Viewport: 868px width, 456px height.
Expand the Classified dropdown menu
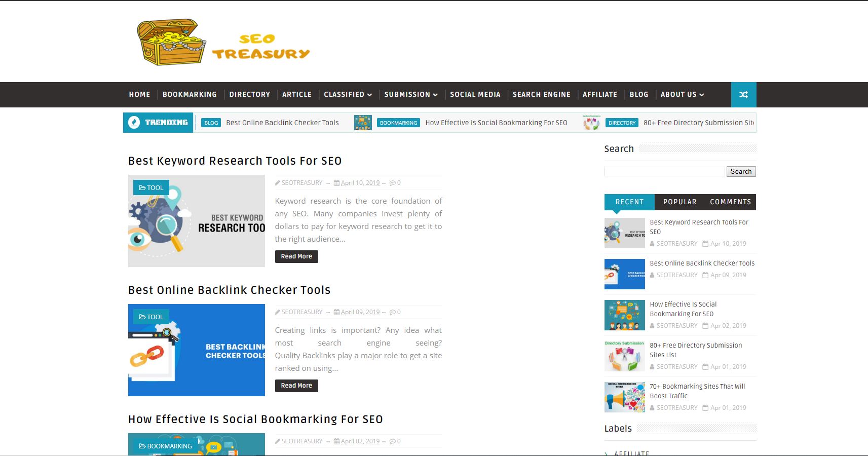(348, 95)
